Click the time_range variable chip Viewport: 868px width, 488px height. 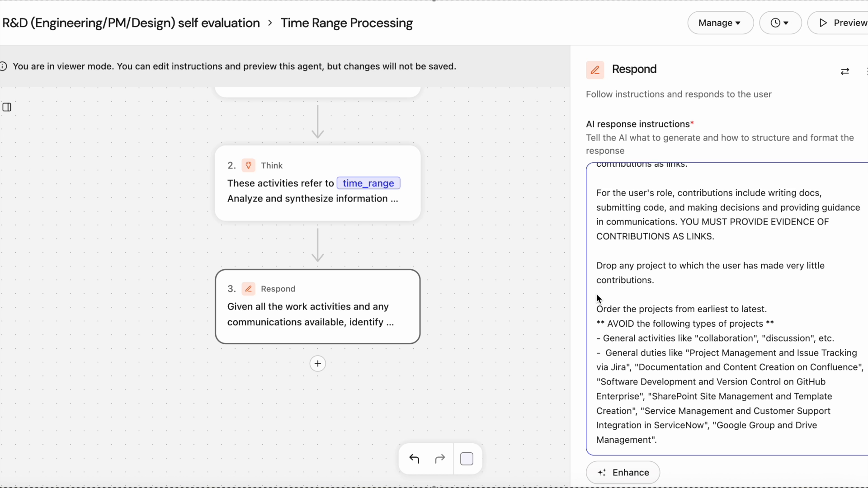368,183
